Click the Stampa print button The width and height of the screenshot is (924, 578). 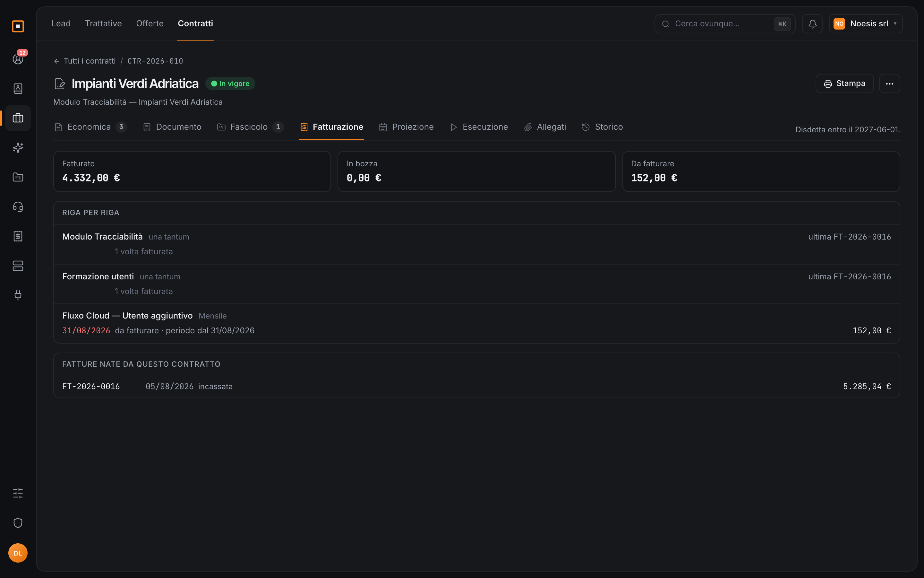pyautogui.click(x=844, y=83)
